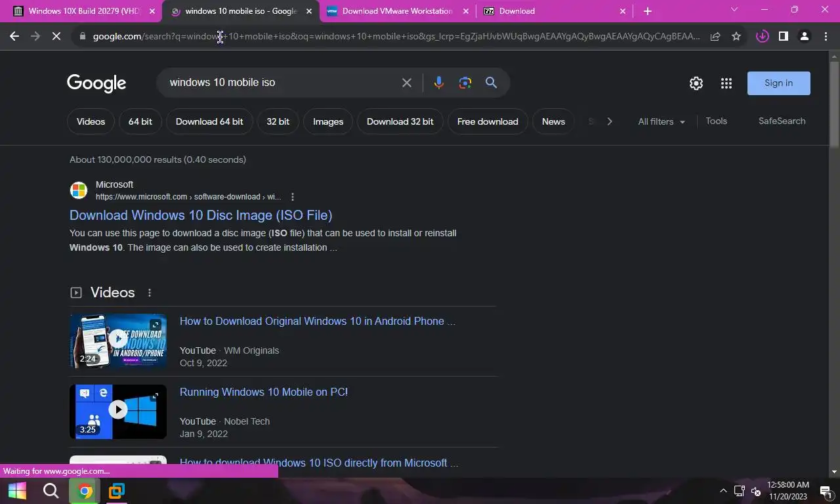Share this page using share icon

(715, 37)
